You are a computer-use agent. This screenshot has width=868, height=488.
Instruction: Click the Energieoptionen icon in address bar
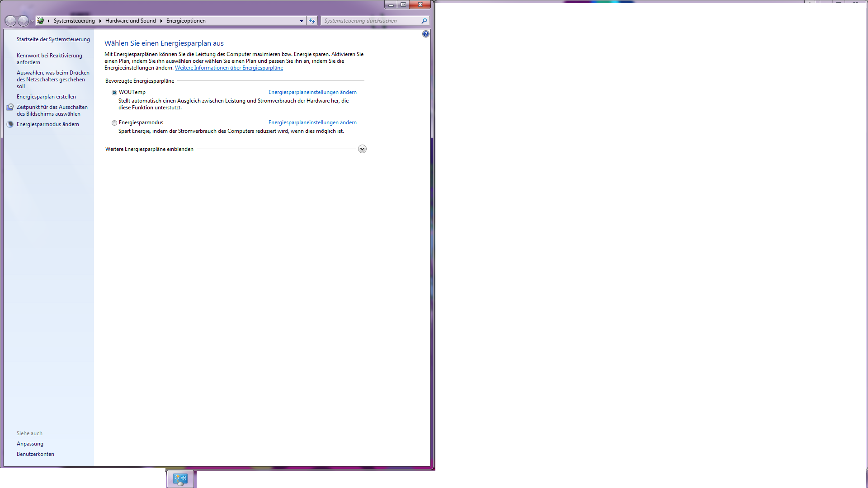[41, 21]
